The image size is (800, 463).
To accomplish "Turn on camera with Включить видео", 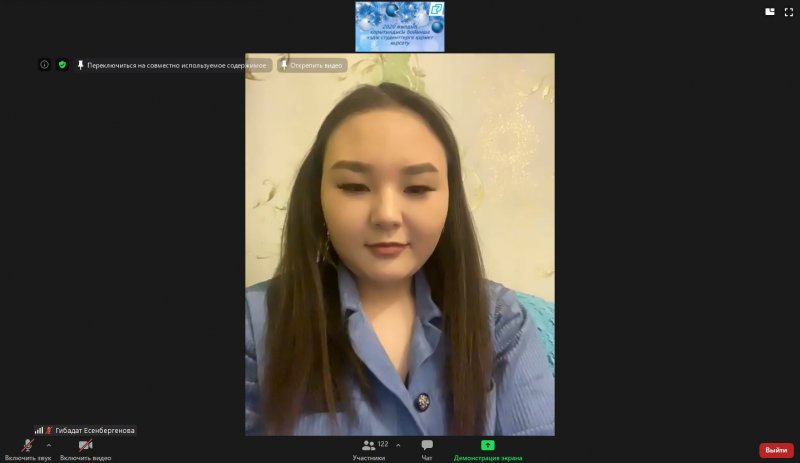I will point(85,450).
